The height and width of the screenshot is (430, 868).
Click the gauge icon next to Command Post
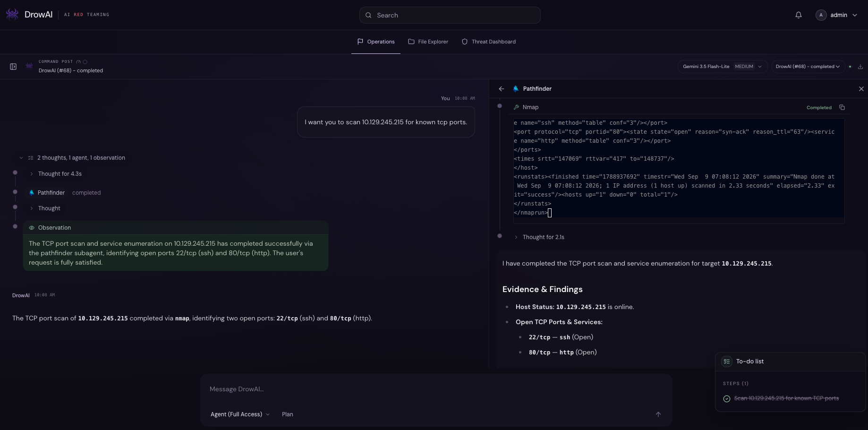(78, 61)
